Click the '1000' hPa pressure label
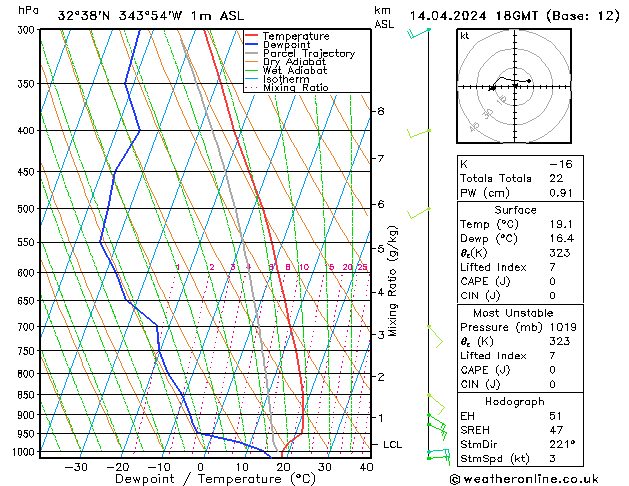Screen dimensions: 629x486 pos(26,452)
